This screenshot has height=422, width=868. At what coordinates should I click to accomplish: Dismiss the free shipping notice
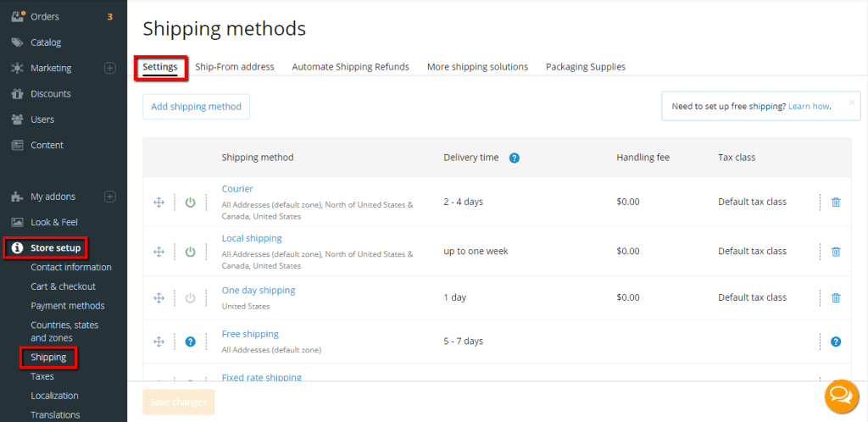[852, 103]
